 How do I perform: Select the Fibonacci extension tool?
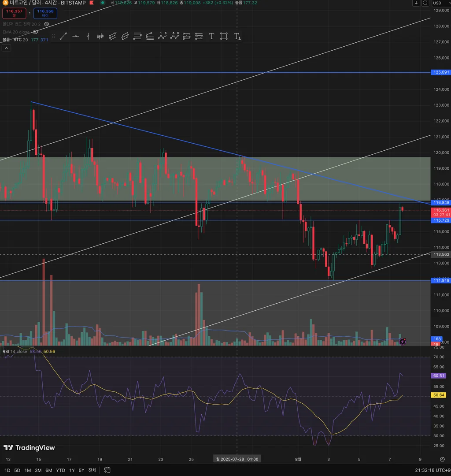click(x=149, y=37)
